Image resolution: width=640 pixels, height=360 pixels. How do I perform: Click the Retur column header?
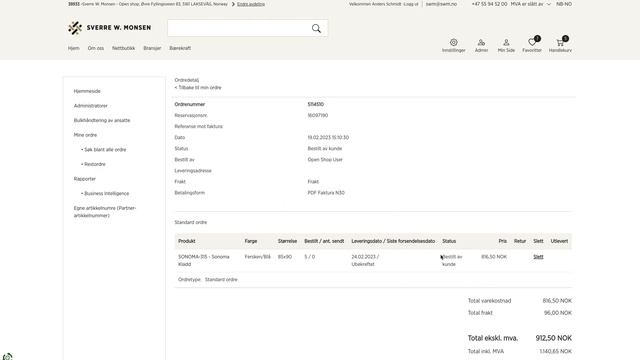[520, 241]
